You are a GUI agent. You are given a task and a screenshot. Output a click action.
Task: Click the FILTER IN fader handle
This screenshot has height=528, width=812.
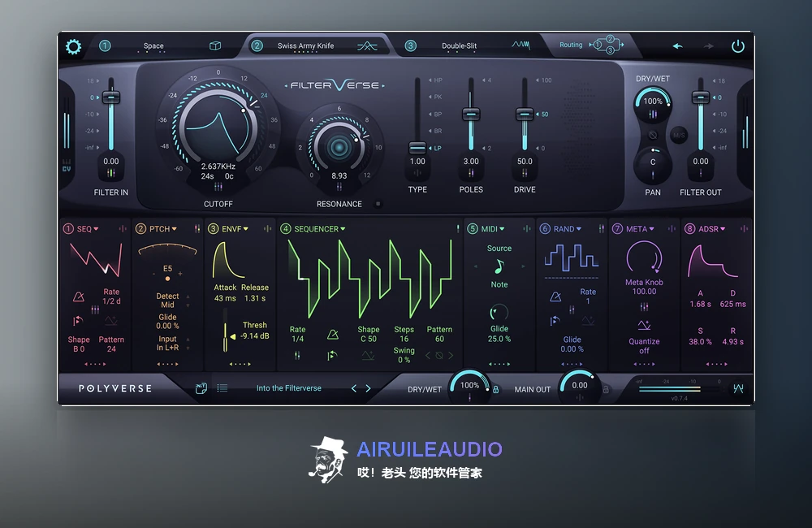pyautogui.click(x=110, y=97)
